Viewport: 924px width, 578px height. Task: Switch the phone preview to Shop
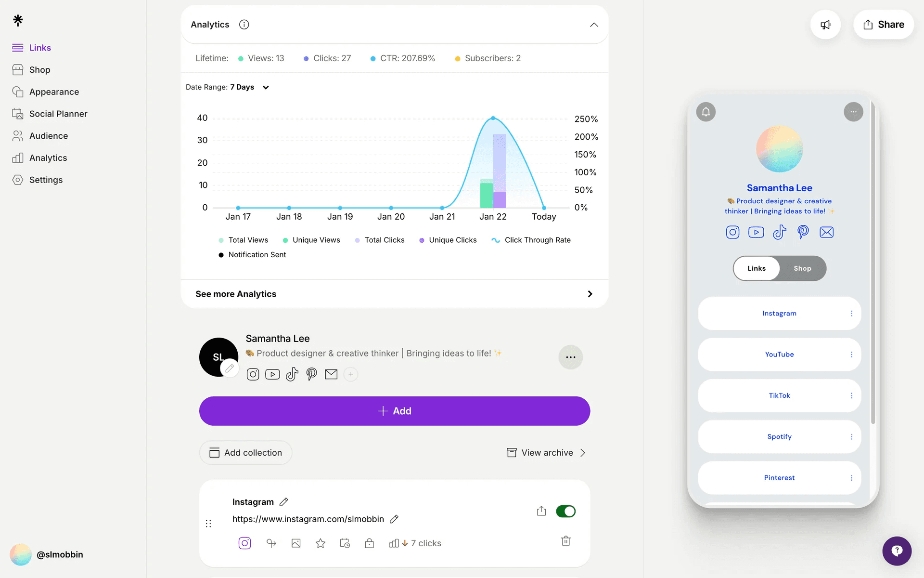tap(802, 268)
